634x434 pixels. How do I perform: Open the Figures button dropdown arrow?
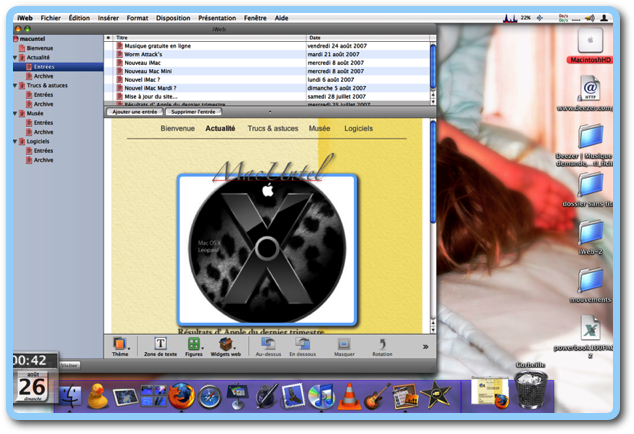(x=202, y=348)
